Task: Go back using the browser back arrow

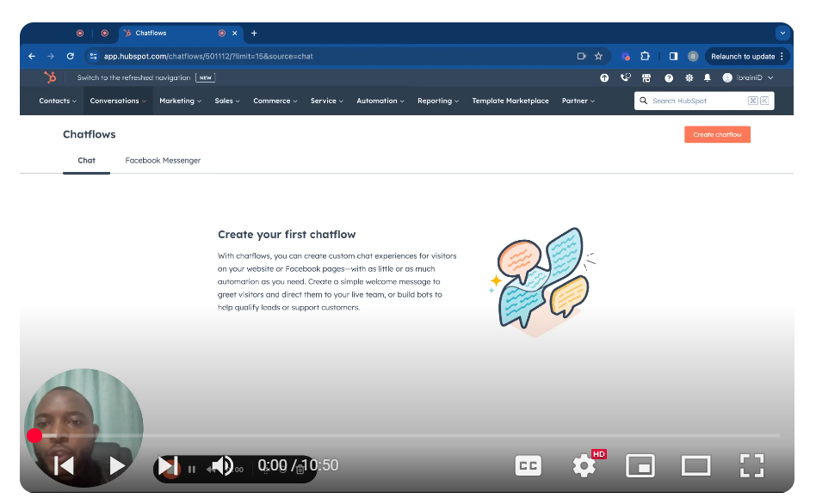Action: [32, 56]
